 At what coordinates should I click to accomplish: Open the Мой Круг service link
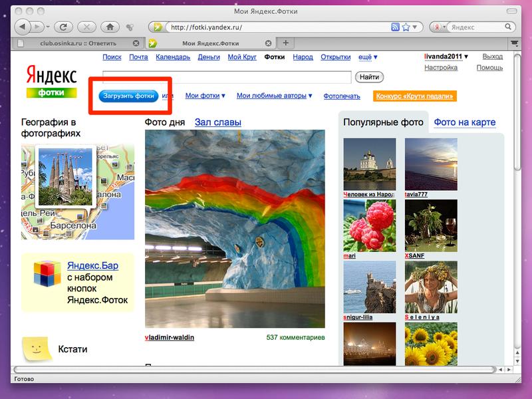242,57
